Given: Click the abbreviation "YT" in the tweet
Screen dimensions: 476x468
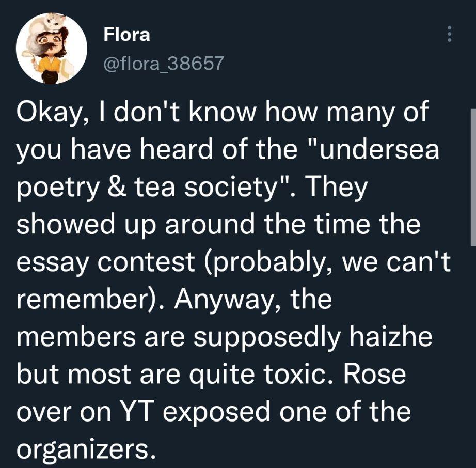Looking at the screenshot, I should (136, 411).
